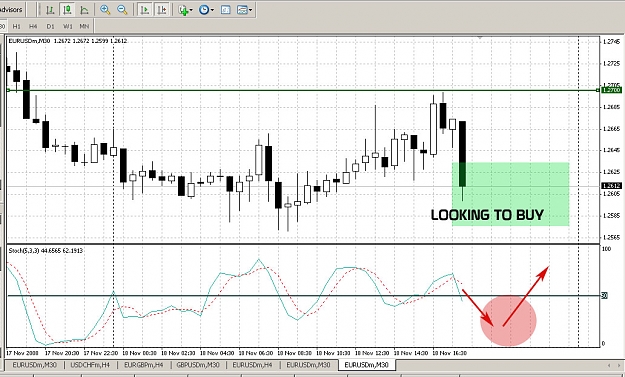Click the 18 Nov 10:30 time label
This screenshot has height=377, width=625.
pyautogui.click(x=333, y=353)
